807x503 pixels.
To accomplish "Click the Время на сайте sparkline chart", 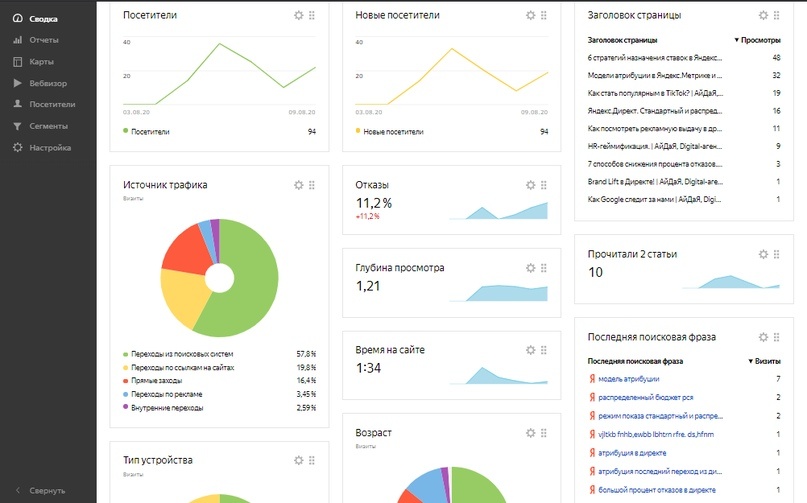I will [498, 375].
